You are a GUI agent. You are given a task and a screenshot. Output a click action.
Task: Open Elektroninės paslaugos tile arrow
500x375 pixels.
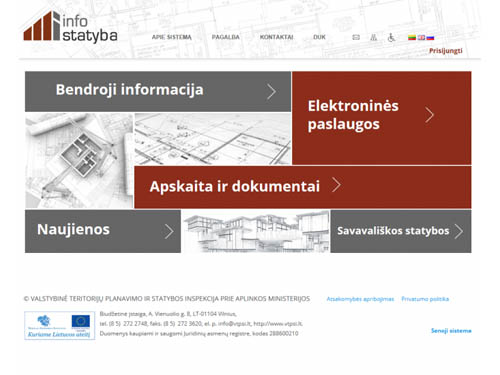pyautogui.click(x=429, y=115)
